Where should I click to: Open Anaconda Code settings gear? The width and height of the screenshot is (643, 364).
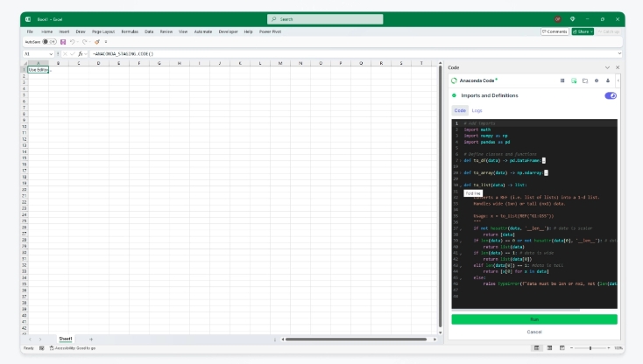597,80
